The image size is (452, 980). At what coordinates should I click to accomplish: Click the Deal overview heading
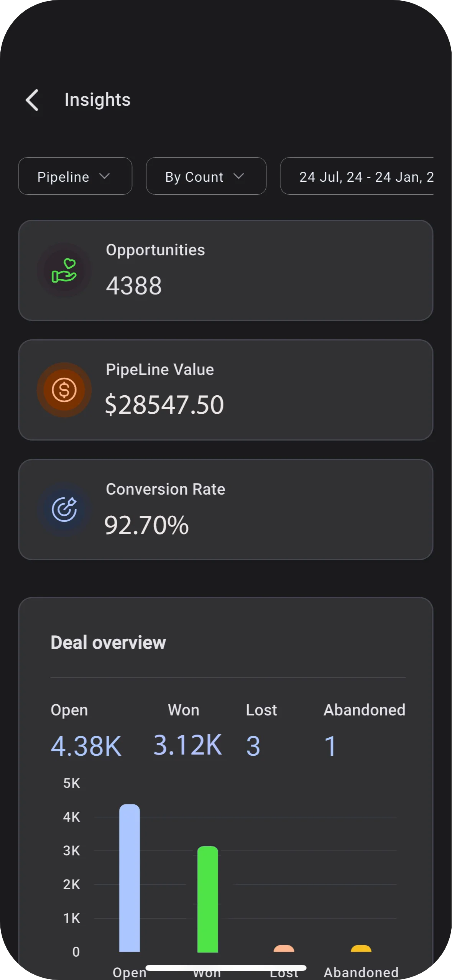(108, 643)
